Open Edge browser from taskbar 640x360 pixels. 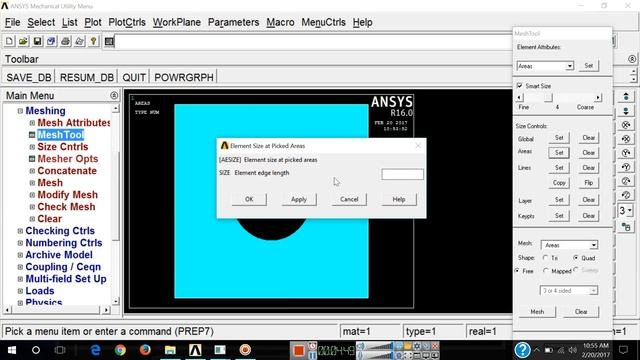pos(95,350)
